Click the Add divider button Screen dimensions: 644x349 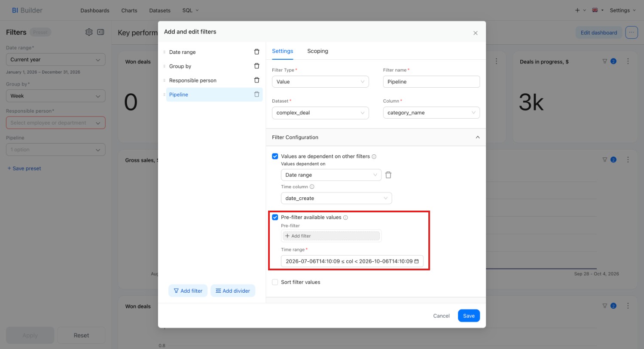[x=233, y=291]
